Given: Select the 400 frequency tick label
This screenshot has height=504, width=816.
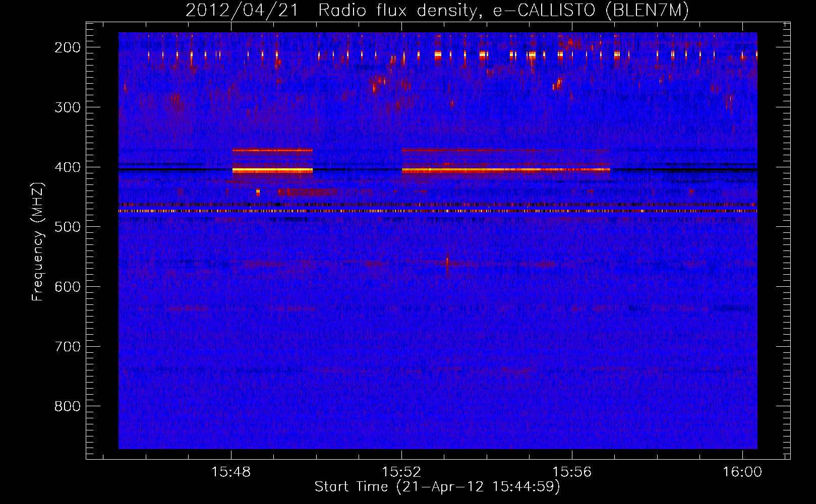Looking at the screenshot, I should pyautogui.click(x=67, y=167).
